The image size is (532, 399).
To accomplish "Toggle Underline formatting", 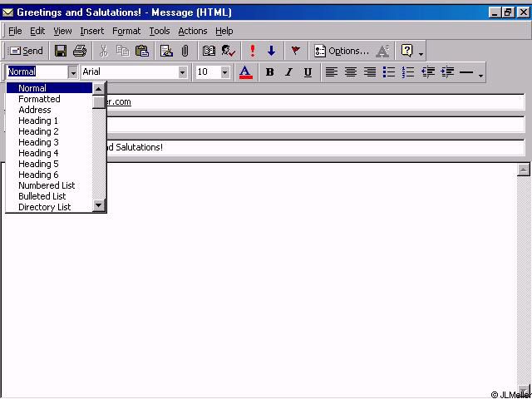I will coord(308,72).
